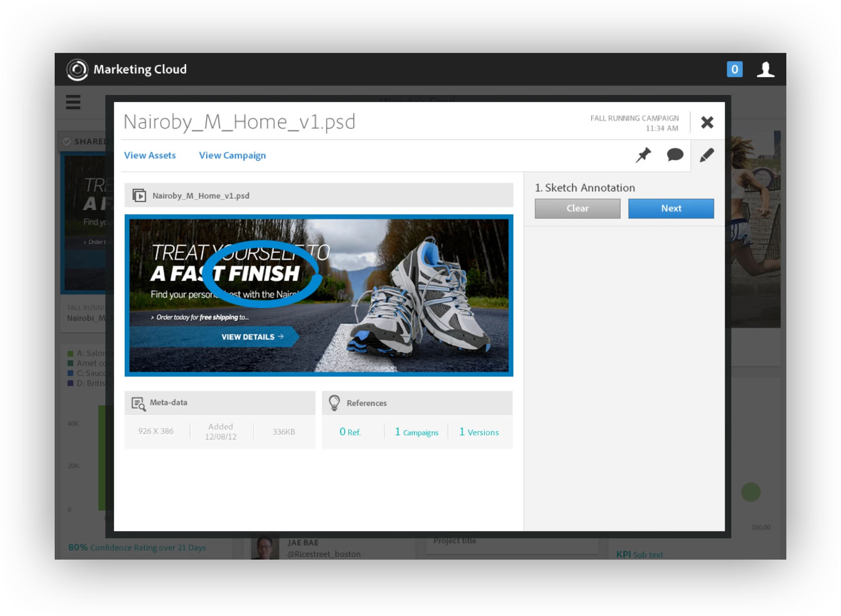Image resolution: width=841 pixels, height=616 pixels.
Task: Click the 80% Confidence Rating text behind dialog
Action: 137,547
